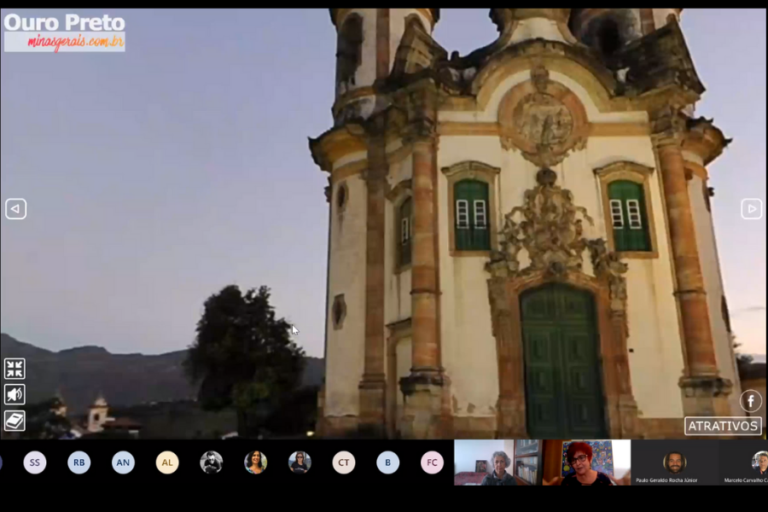Select participant avatar CT
Viewport: 768px width, 512px height.
pos(344,462)
